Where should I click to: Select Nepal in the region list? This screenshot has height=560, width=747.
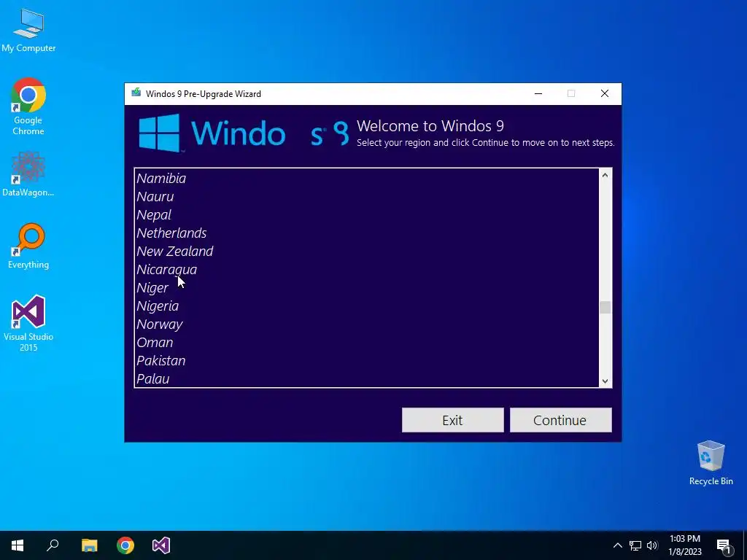coord(366,215)
